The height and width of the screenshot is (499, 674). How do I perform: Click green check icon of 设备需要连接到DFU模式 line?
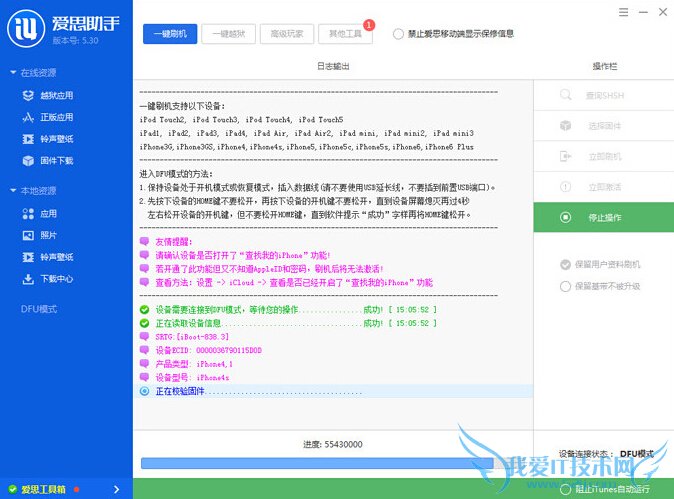tap(144, 309)
